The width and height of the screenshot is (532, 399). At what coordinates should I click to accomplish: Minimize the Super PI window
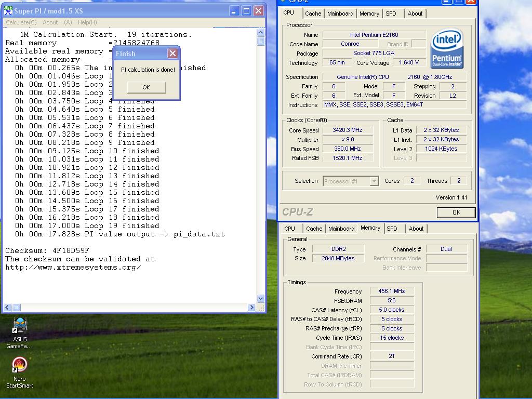[x=234, y=11]
